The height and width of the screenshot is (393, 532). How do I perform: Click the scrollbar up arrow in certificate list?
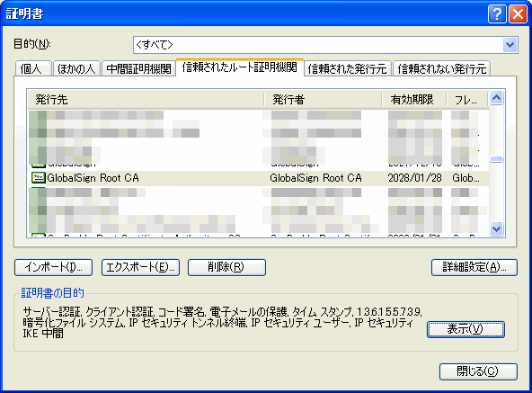click(x=496, y=98)
